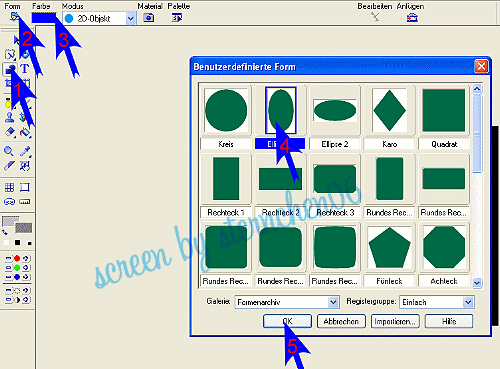
Task: Decrease green with the minus button
Action: tap(8, 268)
